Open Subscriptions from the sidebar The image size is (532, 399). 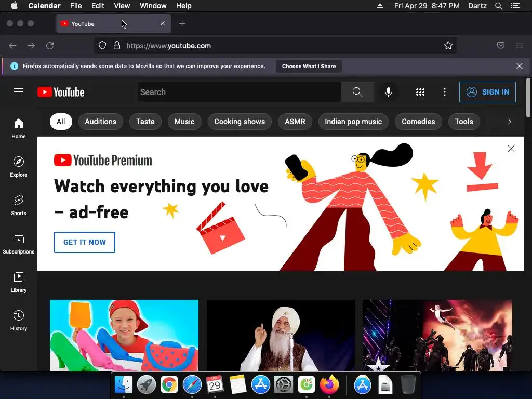pos(19,244)
